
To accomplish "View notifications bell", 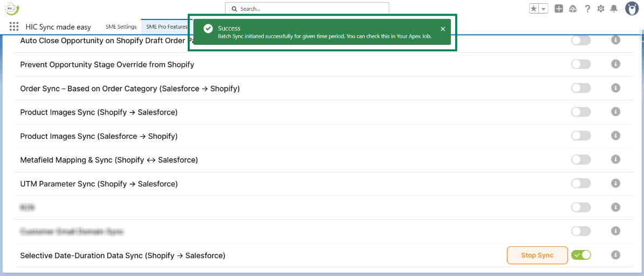I will (x=614, y=9).
